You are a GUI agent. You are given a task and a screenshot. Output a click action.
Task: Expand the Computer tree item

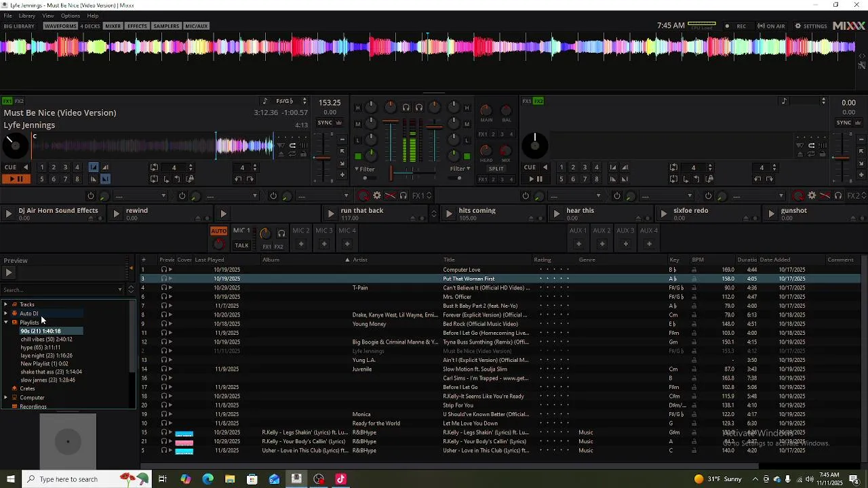pyautogui.click(x=6, y=398)
